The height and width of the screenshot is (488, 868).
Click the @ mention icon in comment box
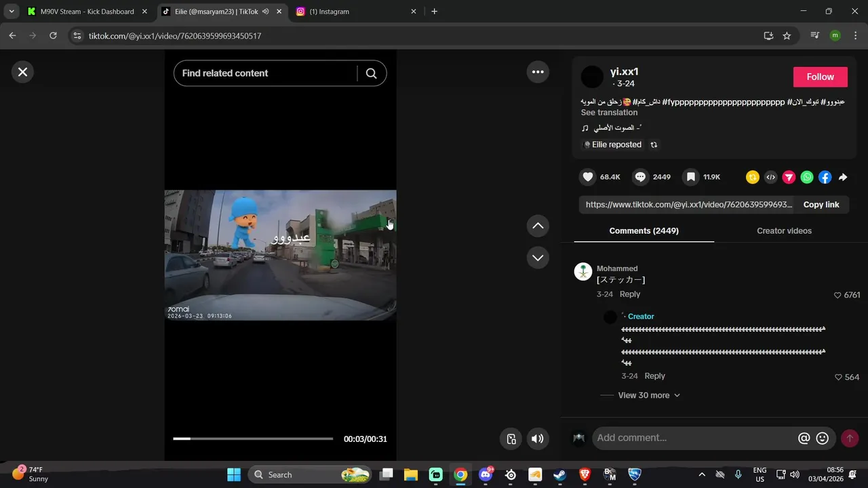point(804,439)
